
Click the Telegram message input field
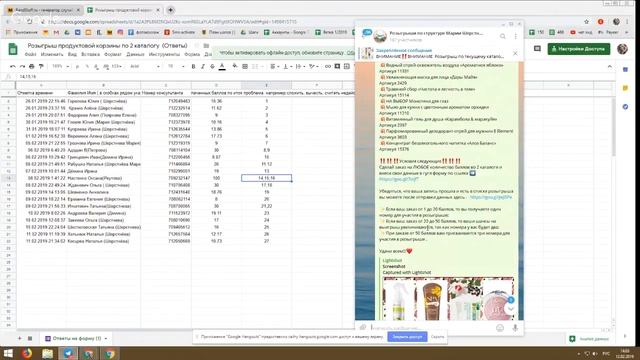click(431, 327)
